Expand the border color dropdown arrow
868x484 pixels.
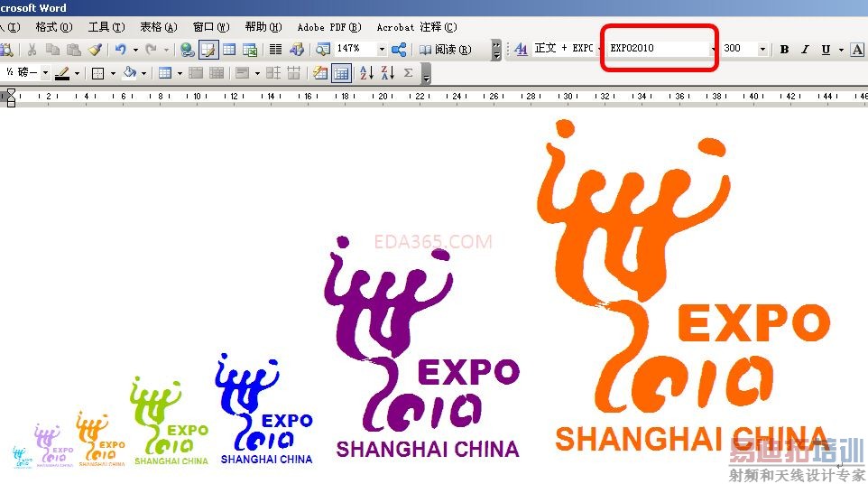77,72
